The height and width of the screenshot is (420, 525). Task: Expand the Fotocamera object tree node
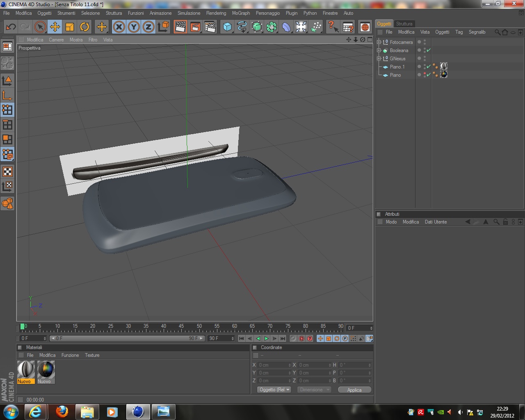pos(379,42)
